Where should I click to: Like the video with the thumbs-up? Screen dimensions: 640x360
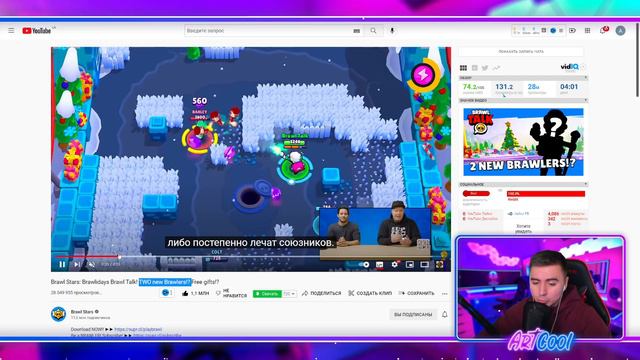point(195,293)
